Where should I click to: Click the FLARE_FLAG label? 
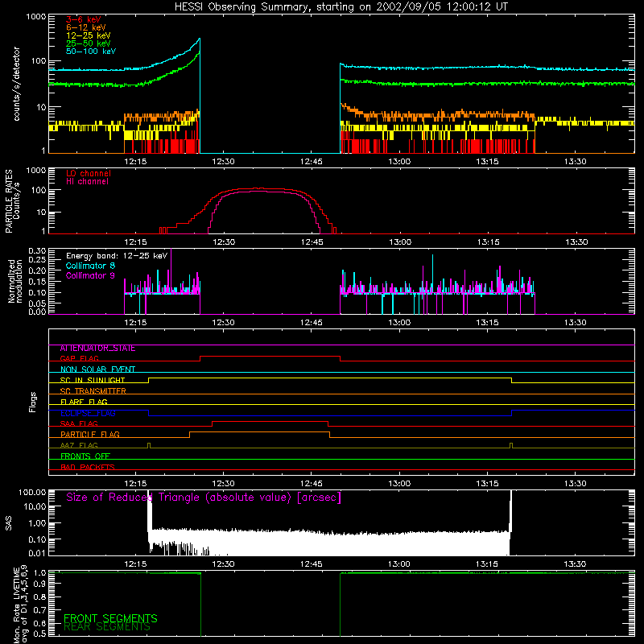pos(84,402)
